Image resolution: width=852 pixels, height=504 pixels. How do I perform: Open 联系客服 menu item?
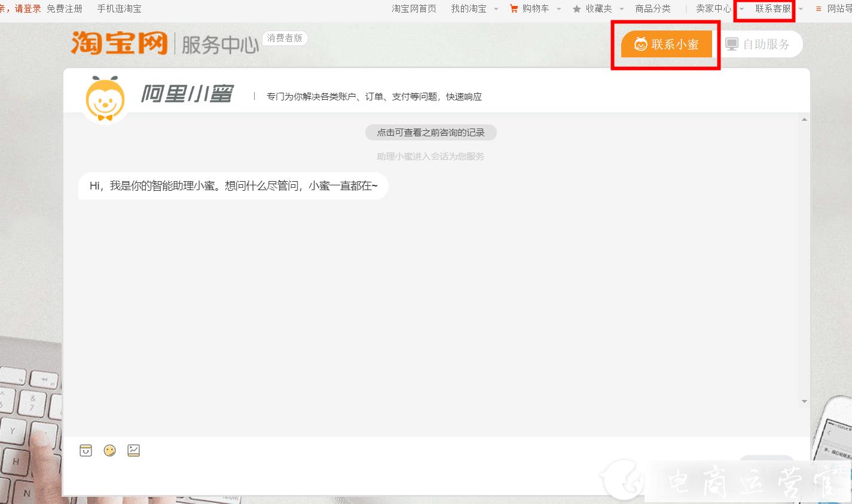(773, 9)
